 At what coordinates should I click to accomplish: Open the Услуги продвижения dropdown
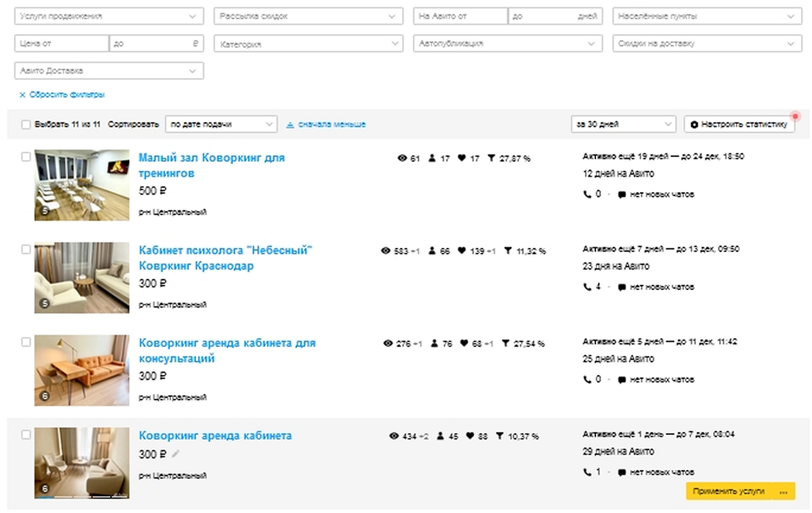click(109, 16)
